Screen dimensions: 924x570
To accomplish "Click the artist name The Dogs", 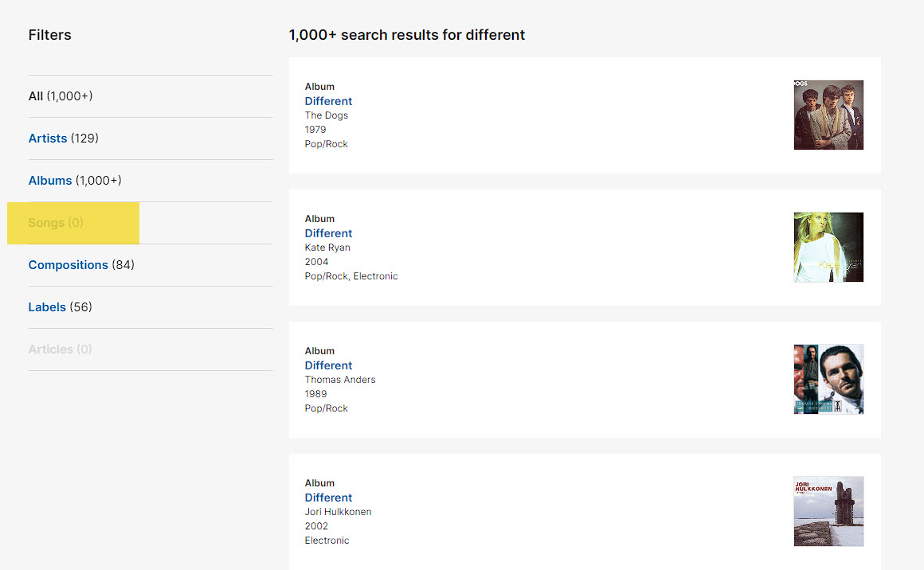I will (327, 115).
